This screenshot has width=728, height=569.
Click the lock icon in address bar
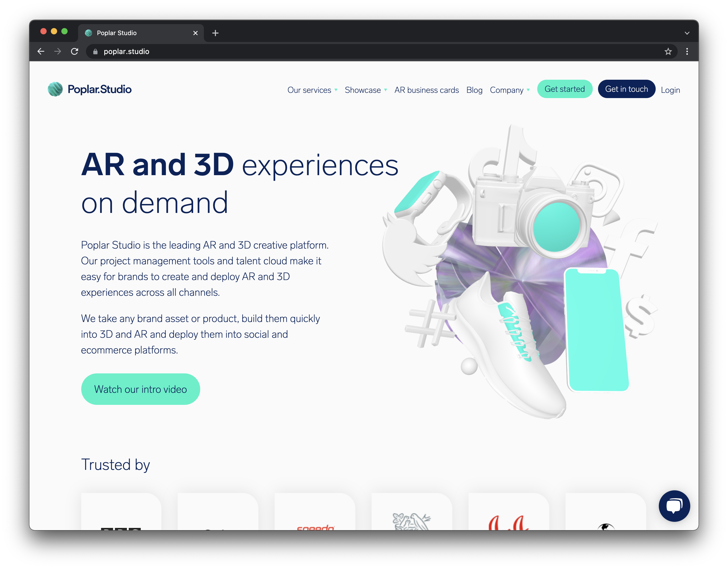coord(95,51)
